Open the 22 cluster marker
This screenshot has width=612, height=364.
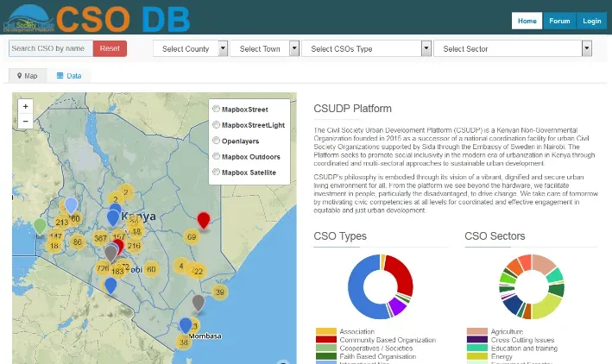199,271
